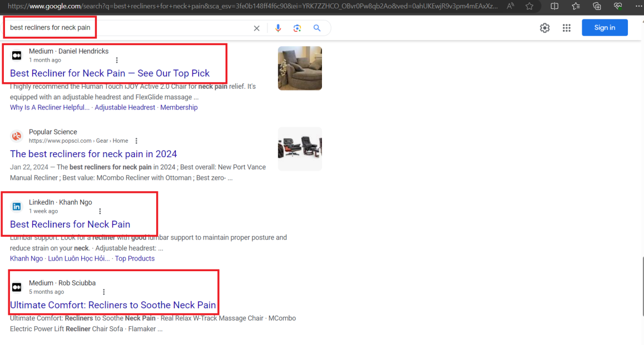644x345 pixels.
Task: Click 'Popular Science' source name
Action: (53, 132)
